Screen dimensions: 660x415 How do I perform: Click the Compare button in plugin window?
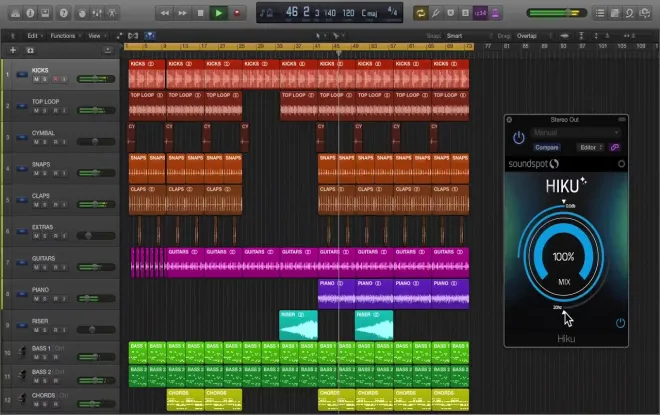tap(547, 147)
